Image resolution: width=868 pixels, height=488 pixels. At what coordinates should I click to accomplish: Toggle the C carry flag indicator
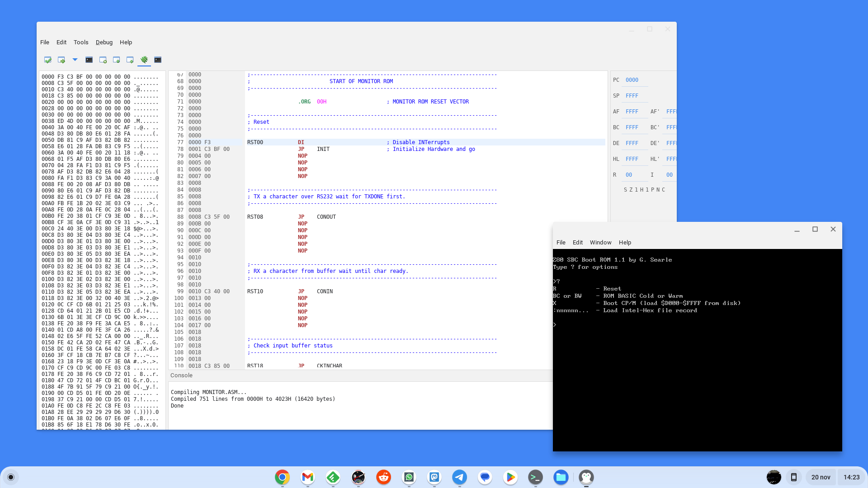(663, 190)
